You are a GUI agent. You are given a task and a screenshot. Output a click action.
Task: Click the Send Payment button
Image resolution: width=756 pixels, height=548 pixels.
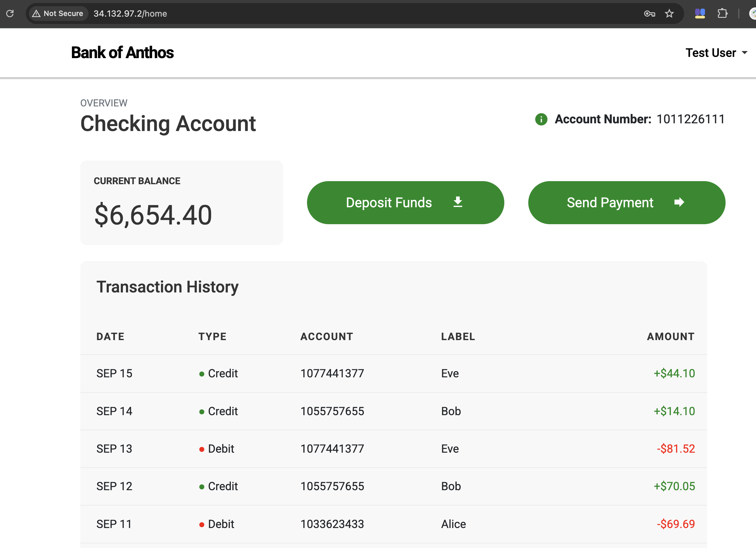pos(626,202)
